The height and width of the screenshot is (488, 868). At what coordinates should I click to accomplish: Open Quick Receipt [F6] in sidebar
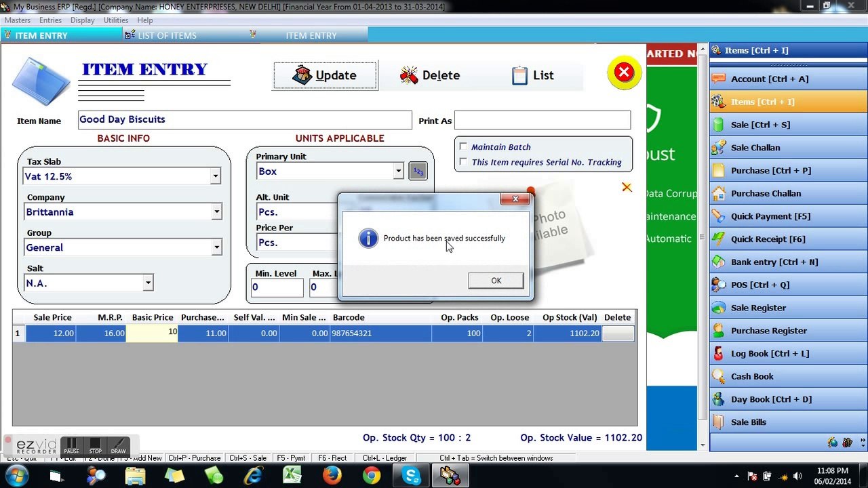tap(788, 239)
